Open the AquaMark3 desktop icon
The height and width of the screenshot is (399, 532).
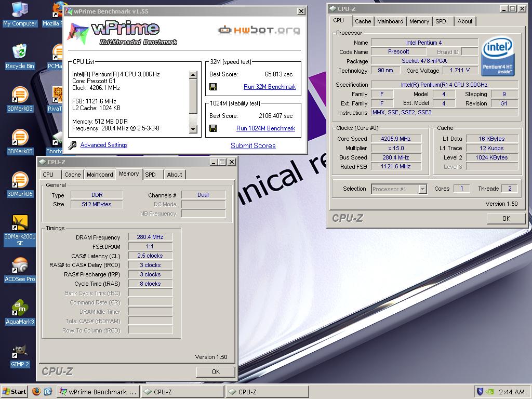[x=20, y=312]
